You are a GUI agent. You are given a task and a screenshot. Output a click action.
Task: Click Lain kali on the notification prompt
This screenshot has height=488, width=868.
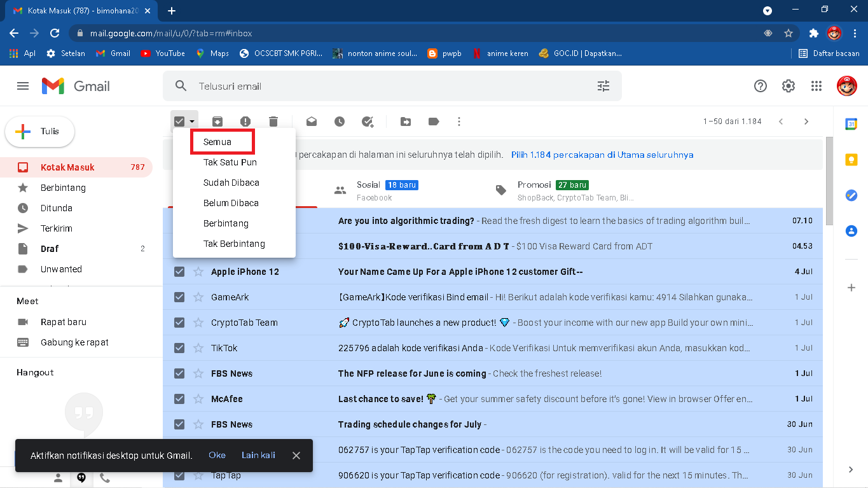(x=258, y=455)
